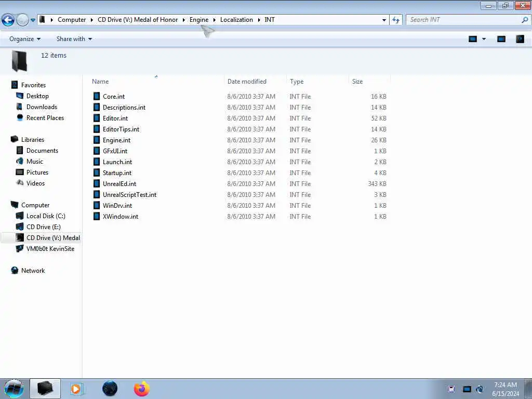Image resolution: width=532 pixels, height=399 pixels.
Task: Refresh the INT folder view
Action: tap(395, 20)
